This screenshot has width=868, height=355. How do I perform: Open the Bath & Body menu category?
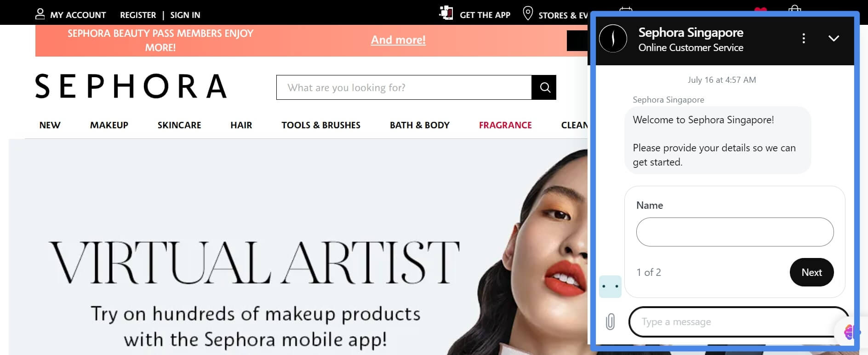click(420, 125)
